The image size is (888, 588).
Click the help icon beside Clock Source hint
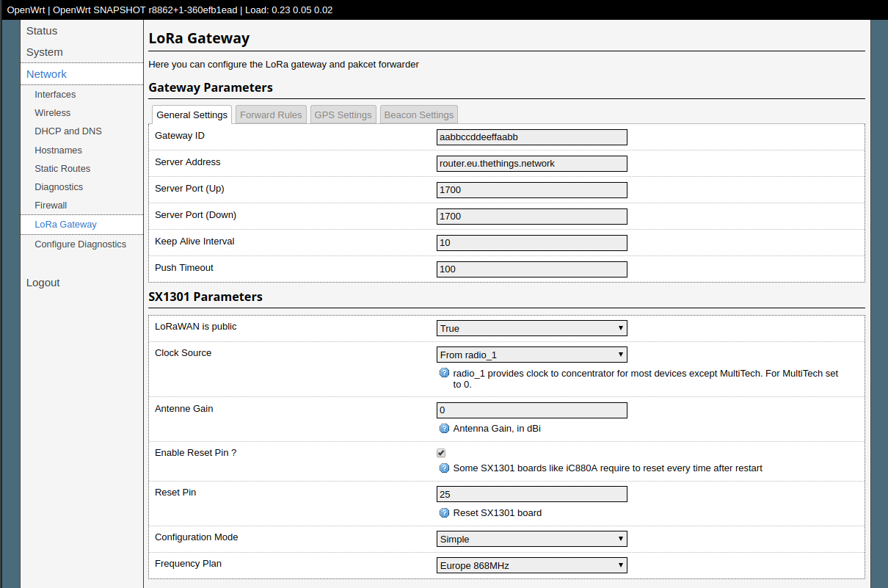click(444, 373)
